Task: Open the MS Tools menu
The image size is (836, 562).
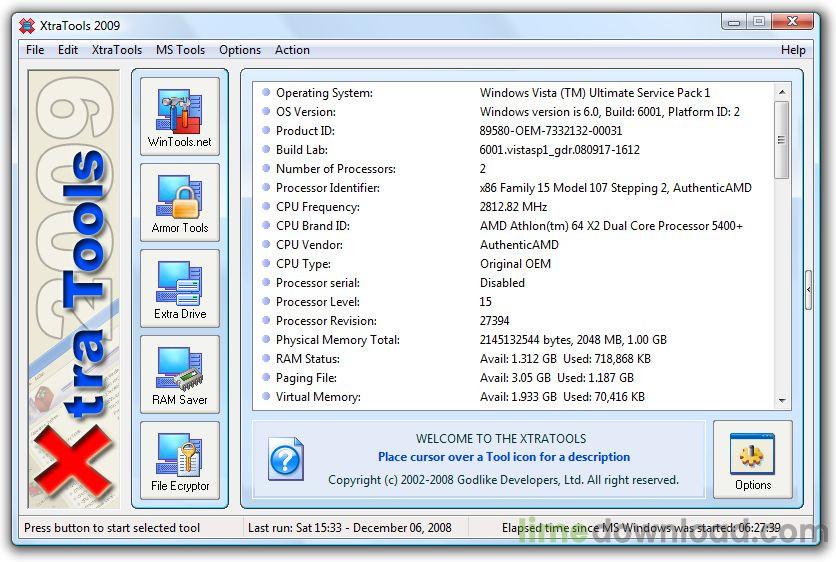Action: [181, 50]
